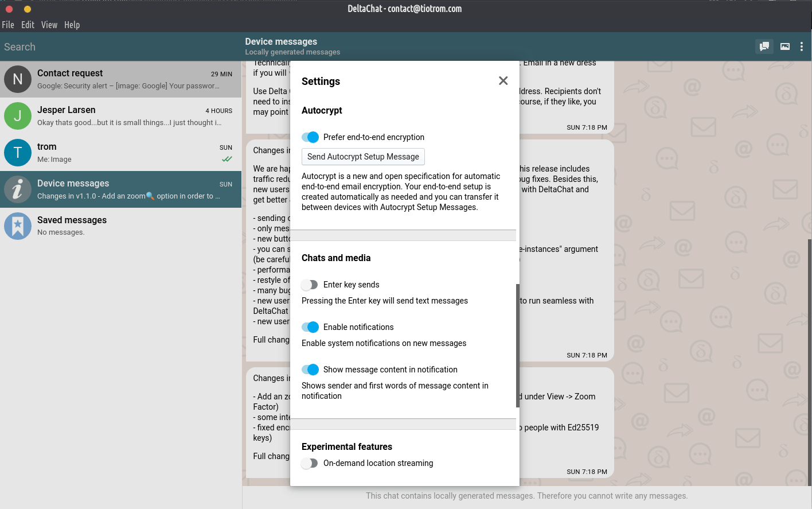This screenshot has height=509, width=812.
Task: Click Send Autocrypt Setup Message button
Action: coord(363,157)
